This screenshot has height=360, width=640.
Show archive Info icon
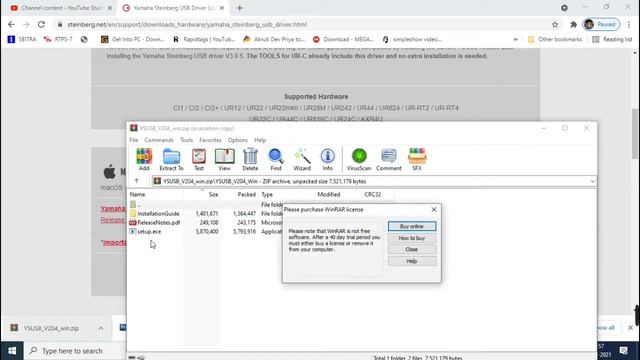click(327, 159)
